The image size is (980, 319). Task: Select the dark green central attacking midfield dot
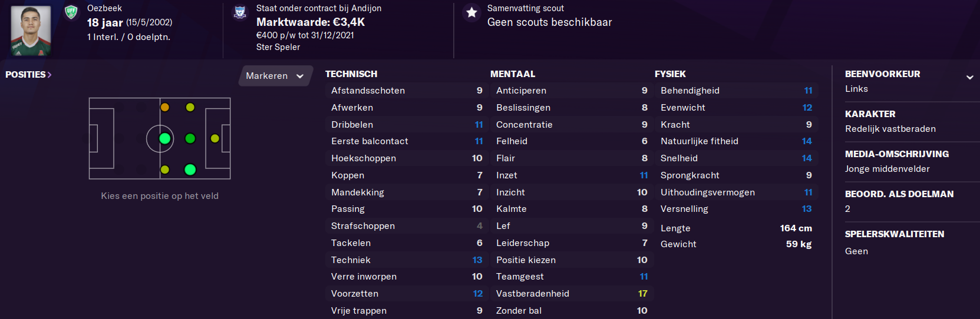pos(190,139)
